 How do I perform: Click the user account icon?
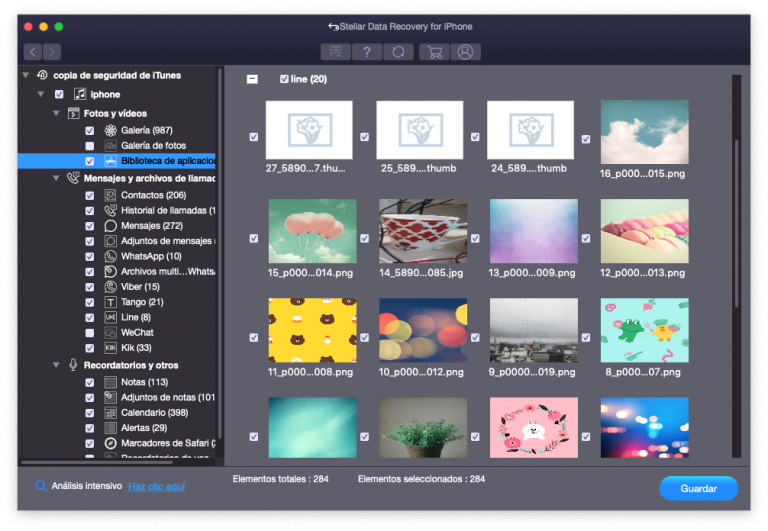(464, 52)
